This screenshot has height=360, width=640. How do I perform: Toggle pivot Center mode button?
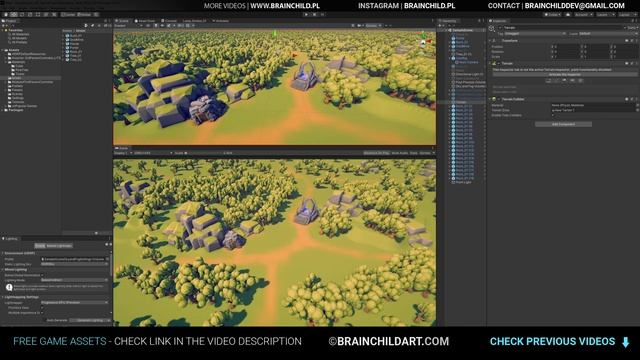68,15
